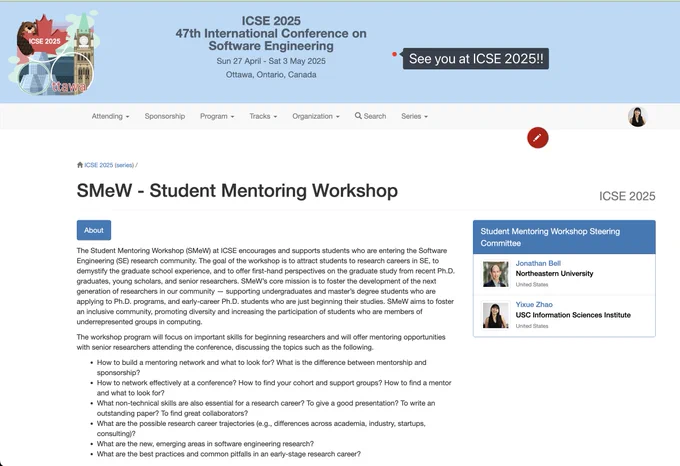Click the ICSE 2025 Ottawa conference logo
Viewport: 680px width, 466px height.
coord(53,52)
